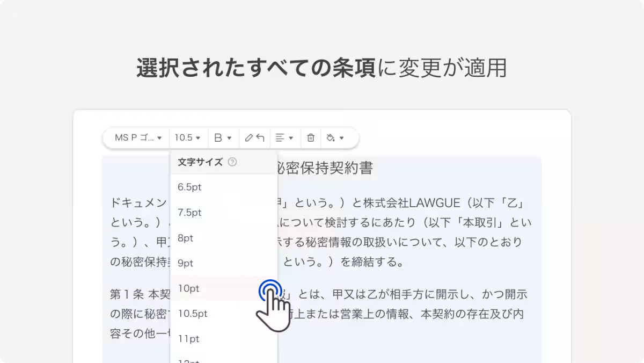Select the pencil edit icon in the toolbar
The image size is (644, 363).
[x=248, y=138]
